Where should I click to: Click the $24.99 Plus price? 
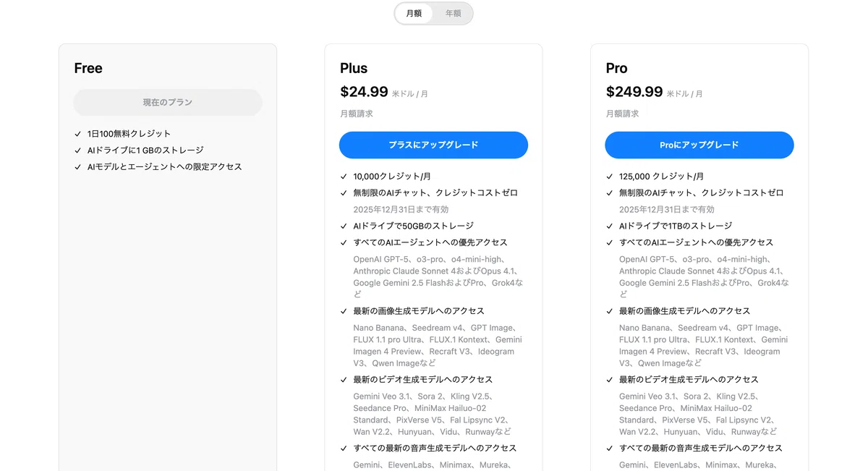pos(364,92)
